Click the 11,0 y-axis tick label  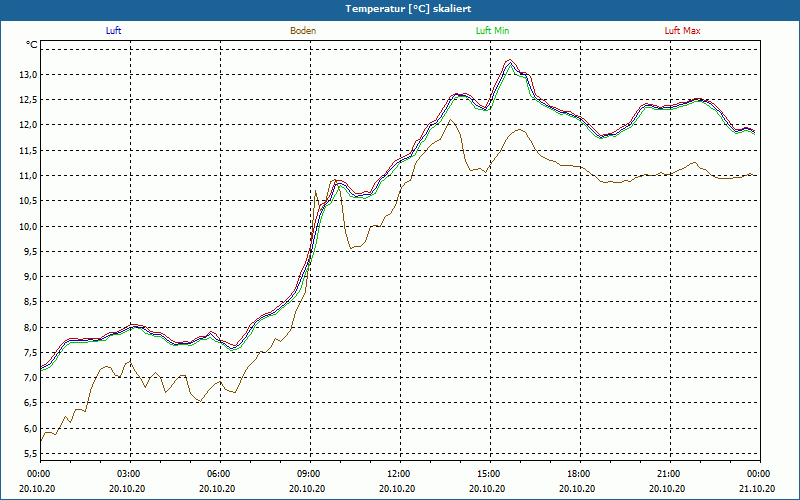[x=29, y=176]
